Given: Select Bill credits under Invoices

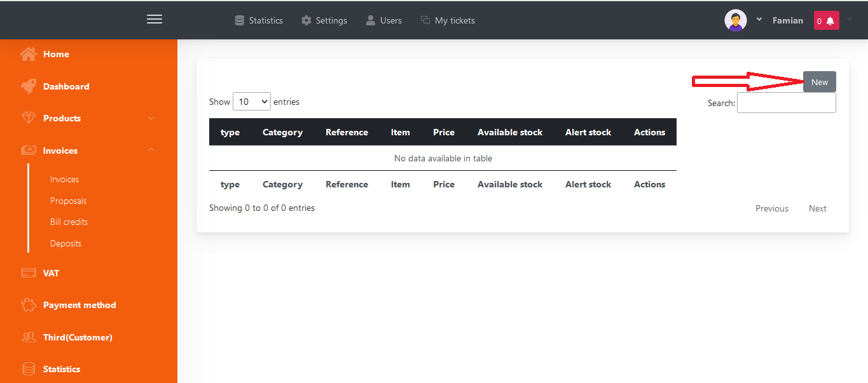Looking at the screenshot, I should point(69,222).
